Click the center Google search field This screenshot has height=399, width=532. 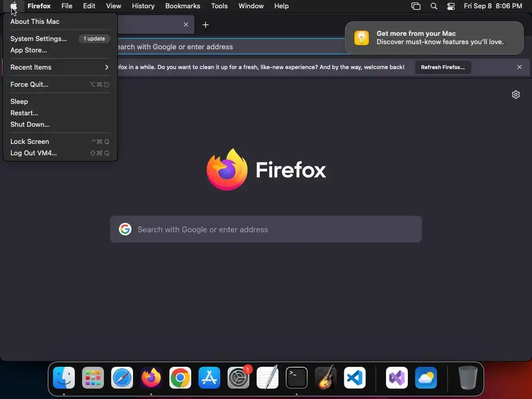266,229
